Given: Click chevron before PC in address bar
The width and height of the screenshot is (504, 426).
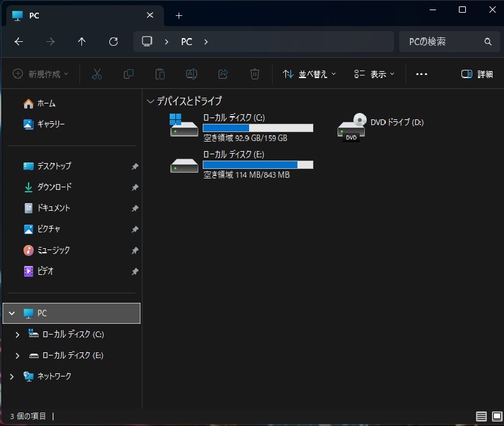Looking at the screenshot, I should (166, 42).
